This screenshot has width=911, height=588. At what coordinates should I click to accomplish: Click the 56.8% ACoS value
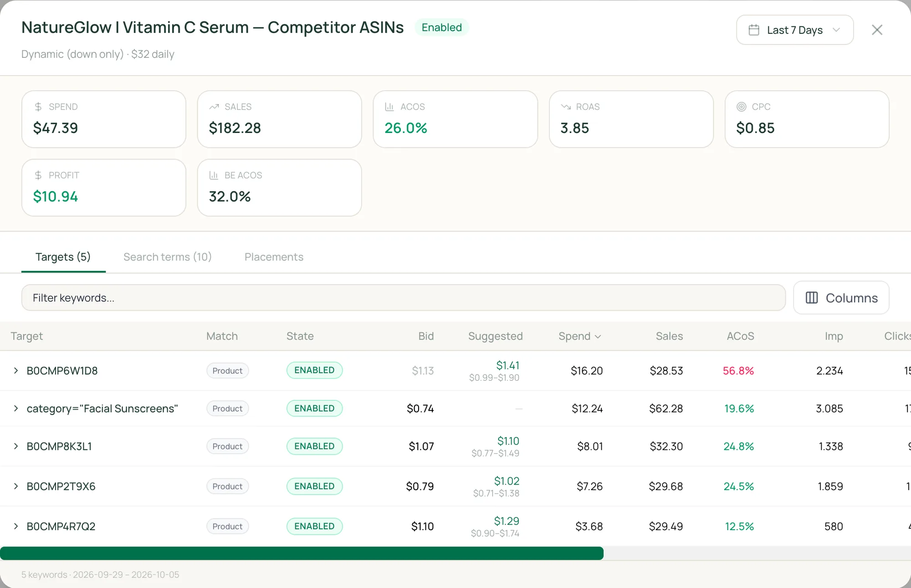pyautogui.click(x=738, y=371)
